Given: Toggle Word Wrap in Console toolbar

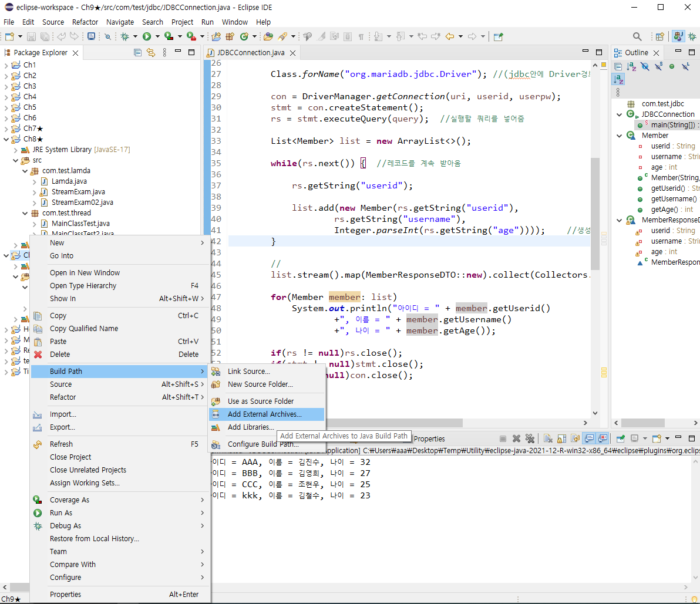Looking at the screenshot, I should pos(575,438).
